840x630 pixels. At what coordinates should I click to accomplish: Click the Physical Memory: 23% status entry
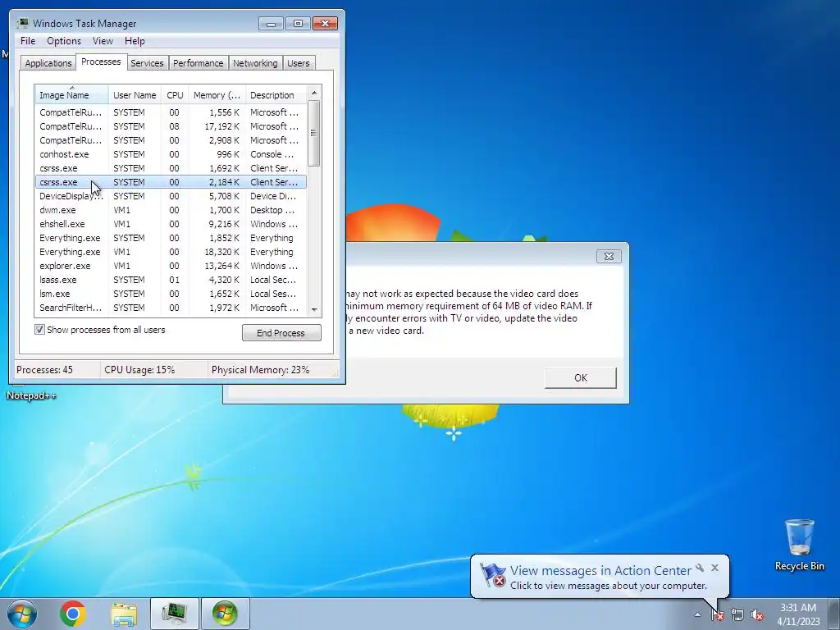coord(260,370)
